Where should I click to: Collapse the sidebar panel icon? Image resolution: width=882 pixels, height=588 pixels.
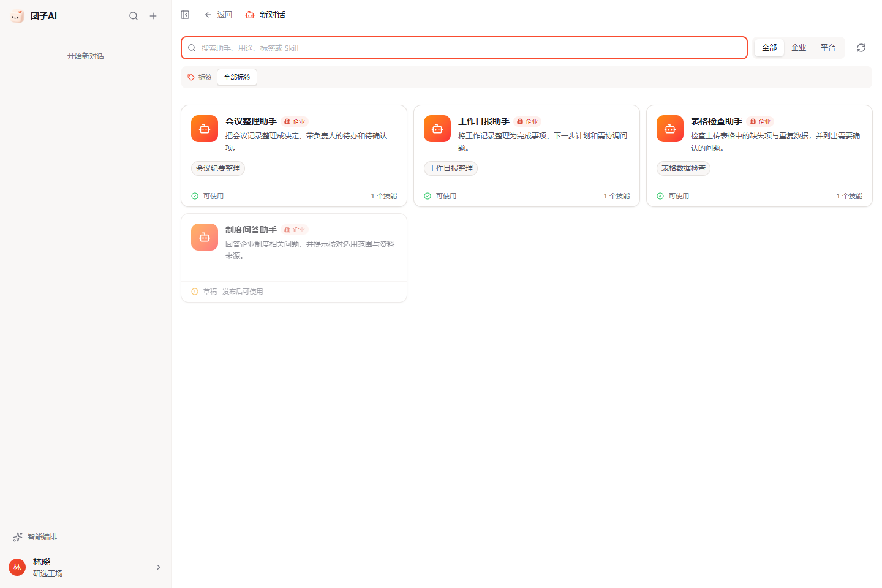[185, 15]
